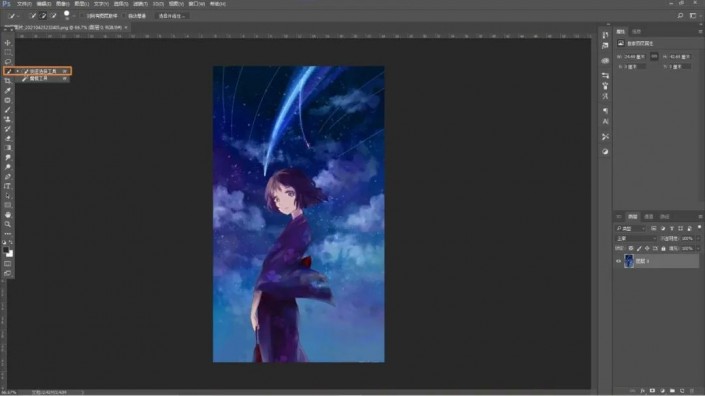705x396 pixels.
Task: Open the Layer (图层) menu
Action: [x=81, y=4]
